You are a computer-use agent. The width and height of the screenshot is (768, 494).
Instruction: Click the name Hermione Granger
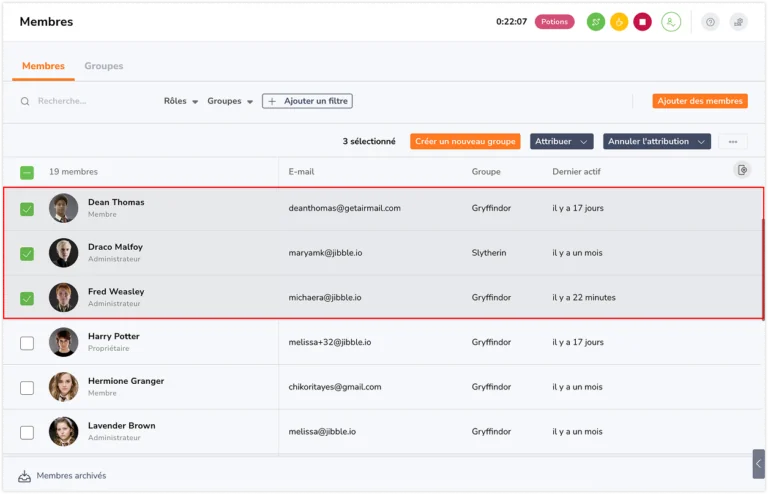tap(126, 381)
